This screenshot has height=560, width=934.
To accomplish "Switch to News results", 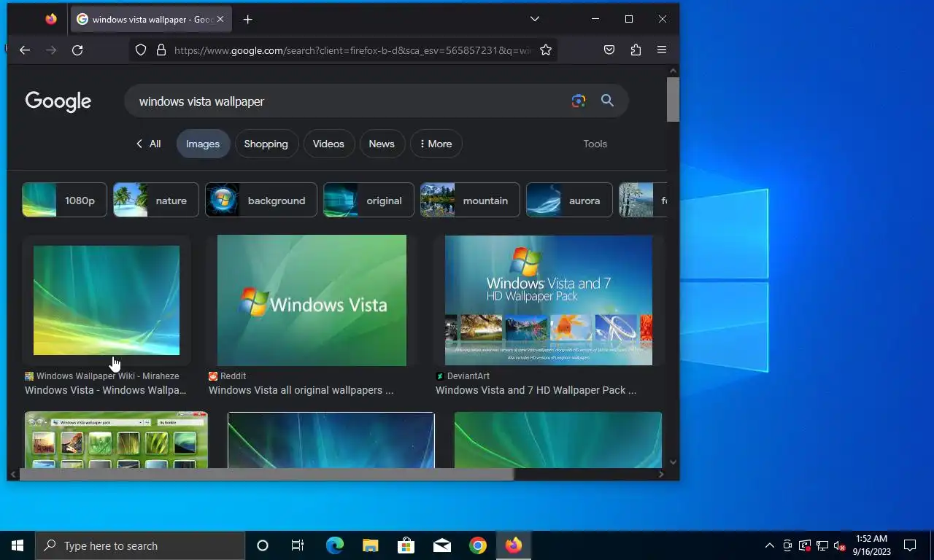I will pyautogui.click(x=382, y=144).
